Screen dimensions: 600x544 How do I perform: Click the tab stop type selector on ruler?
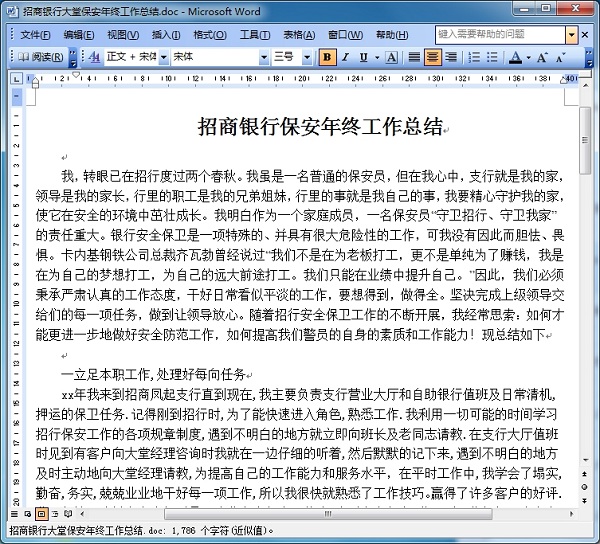15,79
